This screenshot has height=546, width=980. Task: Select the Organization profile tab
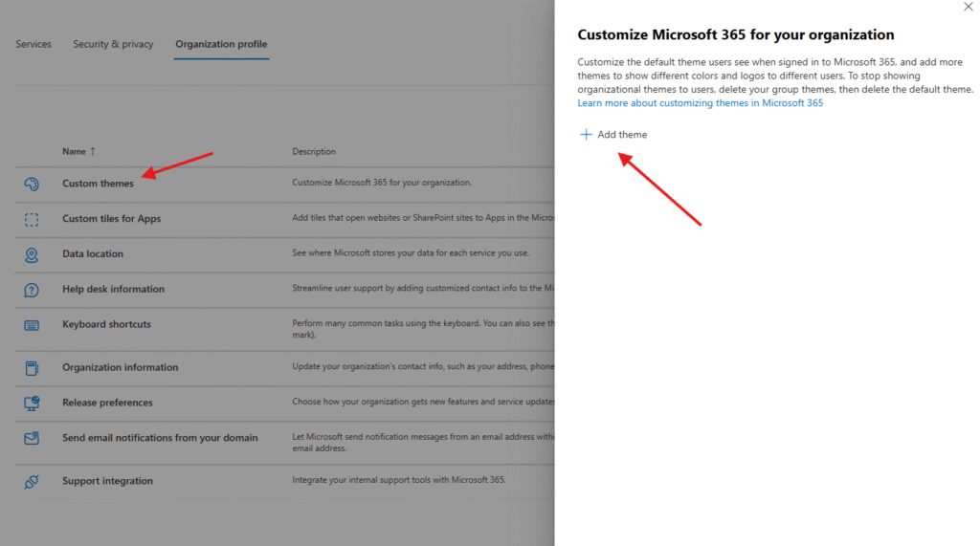point(221,44)
